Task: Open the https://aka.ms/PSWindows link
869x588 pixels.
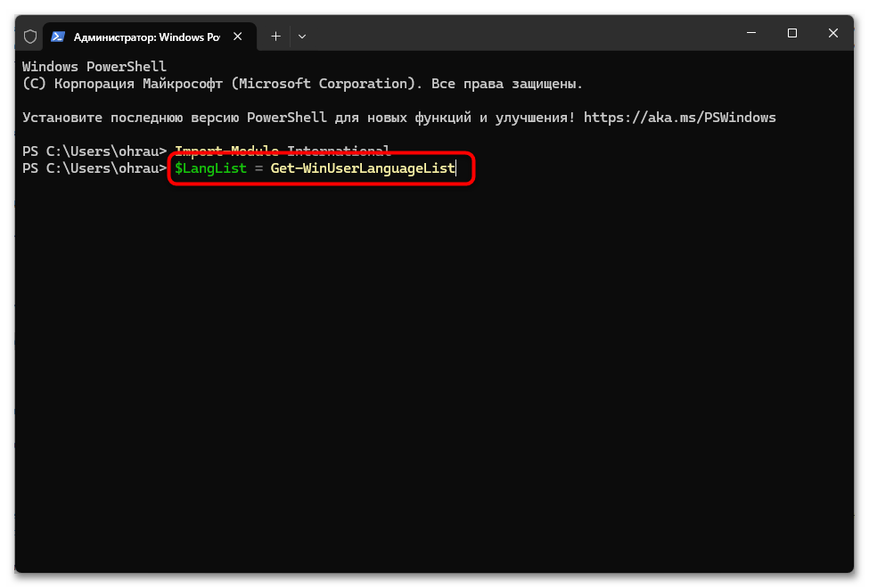Action: [x=679, y=118]
